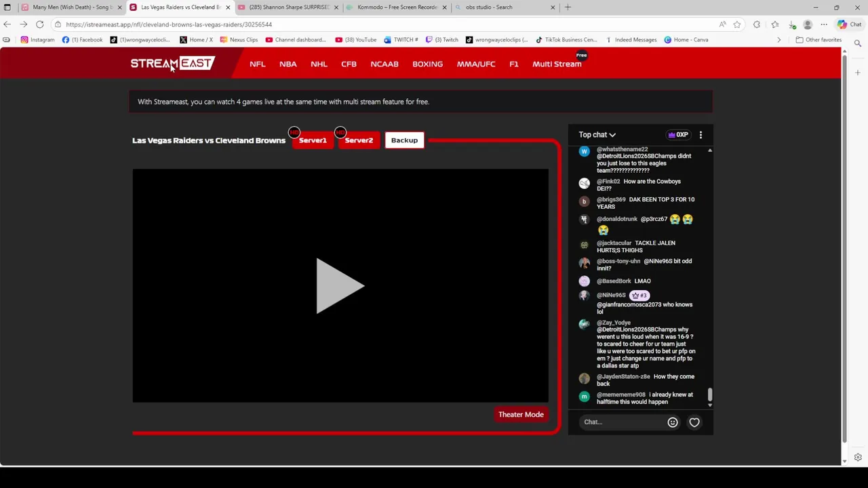
Task: Click the chat scrollbar up arrow
Action: pos(710,150)
